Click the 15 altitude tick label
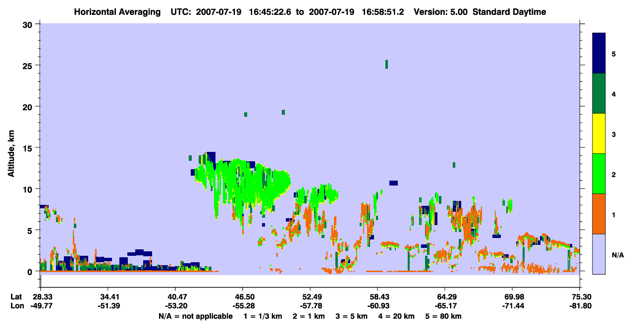The height and width of the screenshot is (330, 644). click(x=29, y=148)
